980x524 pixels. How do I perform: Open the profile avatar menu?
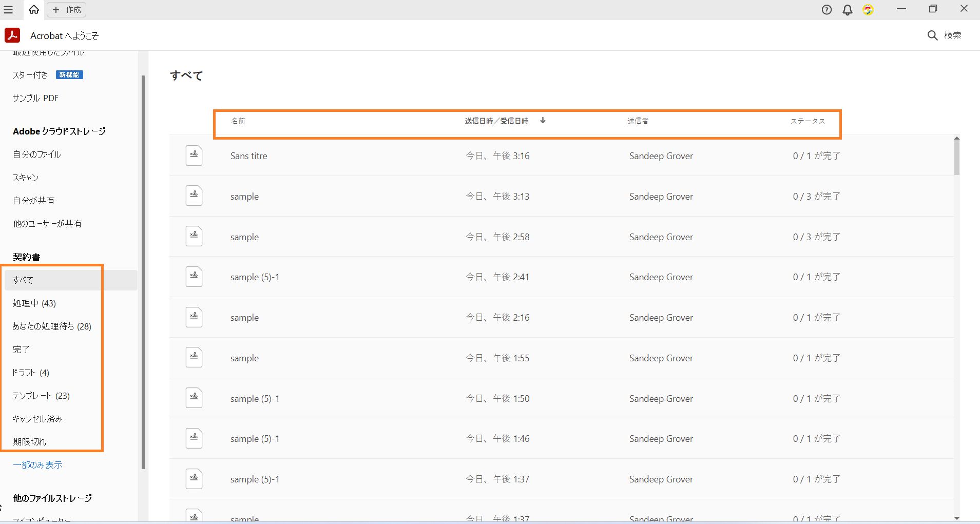(868, 10)
